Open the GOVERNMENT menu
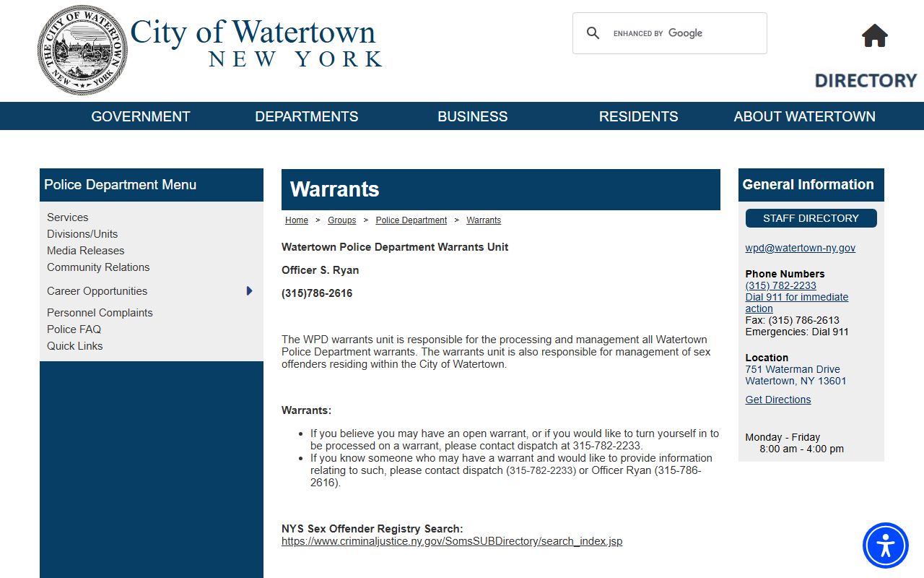This screenshot has width=924, height=578. [141, 116]
